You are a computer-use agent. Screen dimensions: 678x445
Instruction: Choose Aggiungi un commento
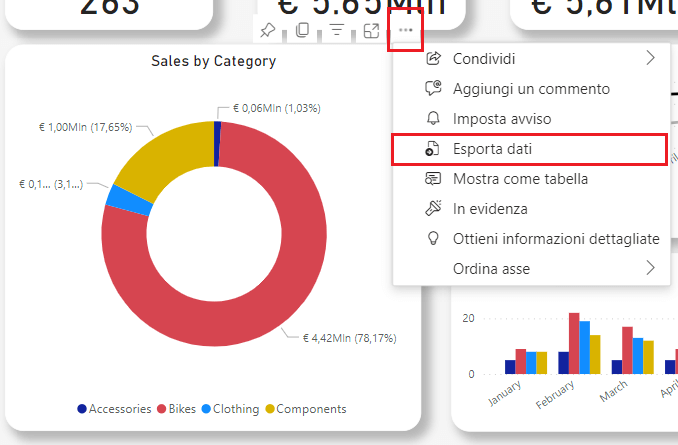tap(531, 89)
